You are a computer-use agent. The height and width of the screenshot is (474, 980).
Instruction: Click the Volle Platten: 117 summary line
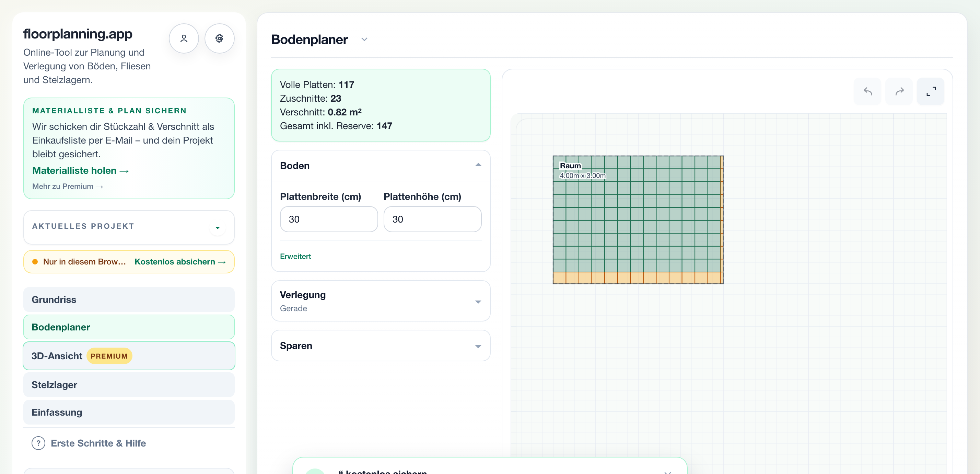pos(317,84)
